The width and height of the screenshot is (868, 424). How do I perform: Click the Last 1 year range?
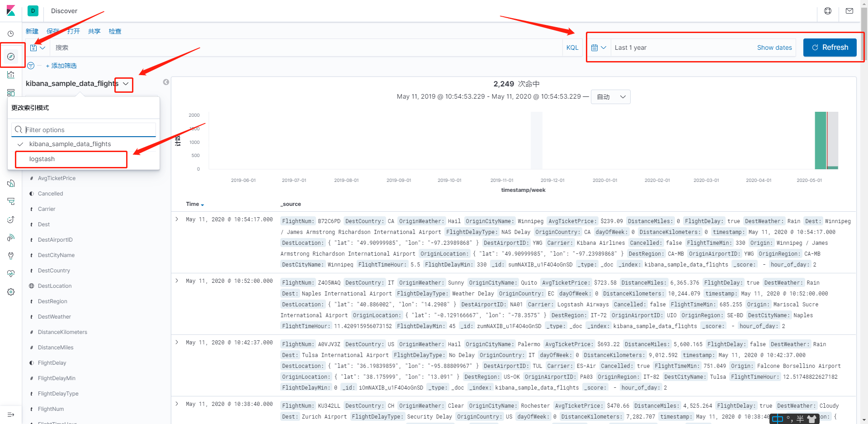pos(631,48)
